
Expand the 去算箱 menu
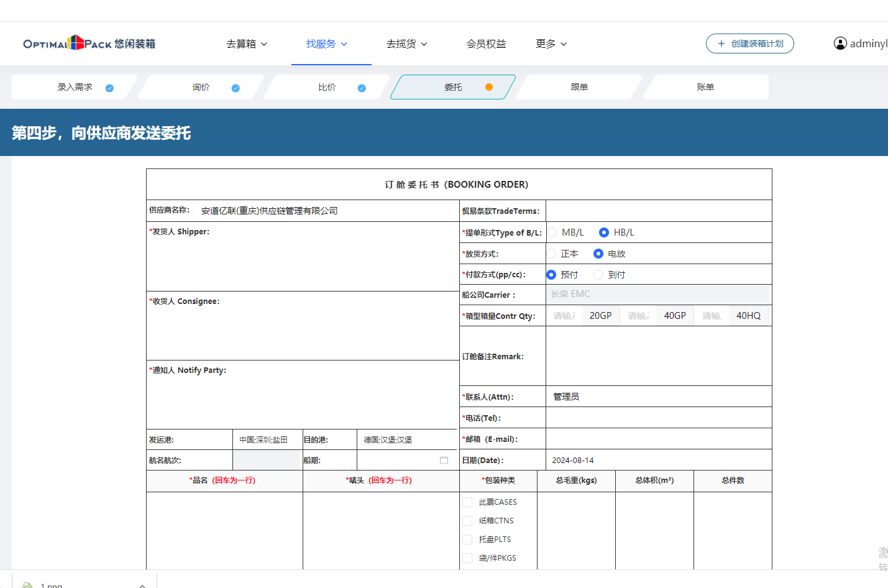(247, 44)
